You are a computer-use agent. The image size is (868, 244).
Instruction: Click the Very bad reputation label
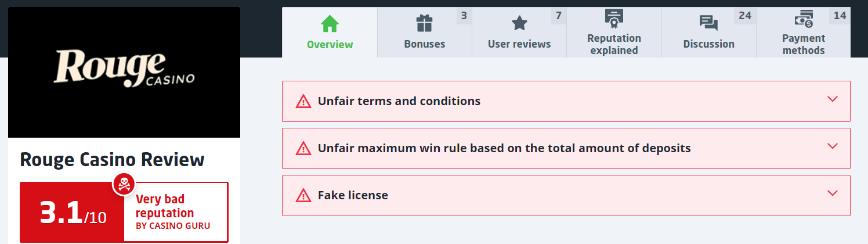point(165,207)
